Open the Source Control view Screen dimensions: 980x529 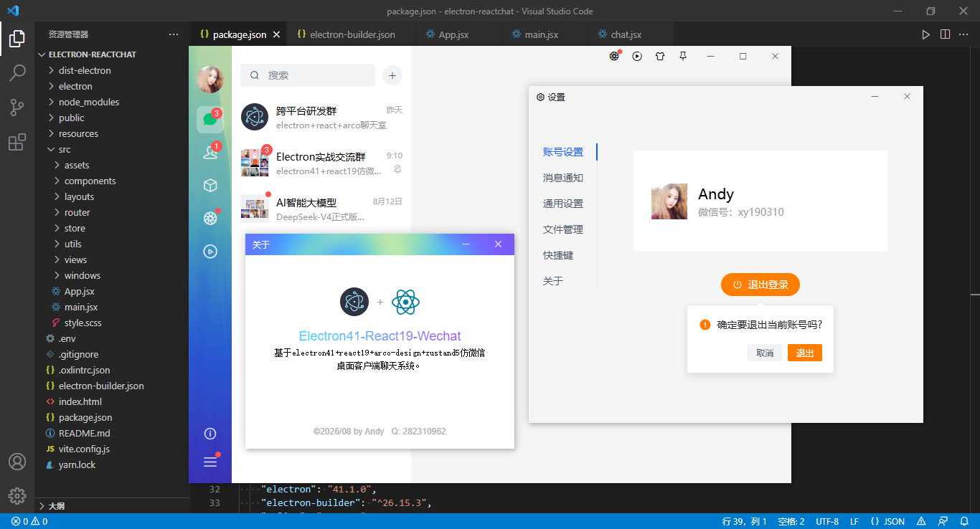[17, 108]
